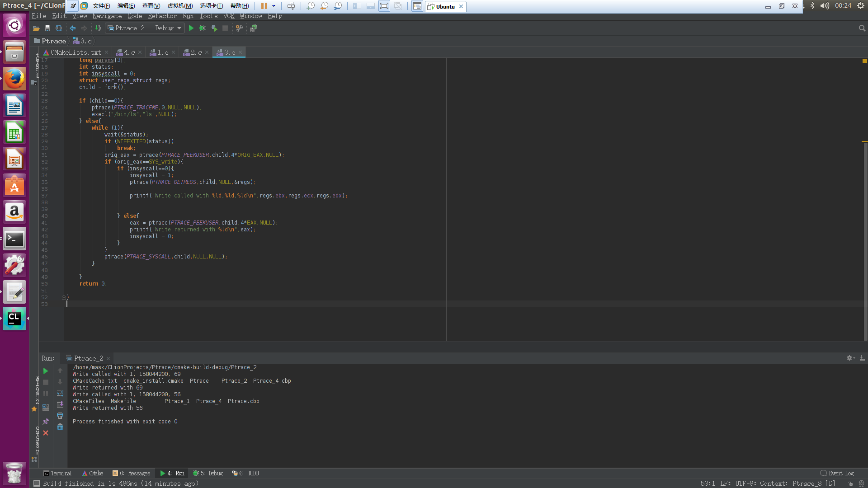Screen dimensions: 868x488
Task: Run Ptrace_2 with toolbar play button
Action: pyautogui.click(x=191, y=28)
